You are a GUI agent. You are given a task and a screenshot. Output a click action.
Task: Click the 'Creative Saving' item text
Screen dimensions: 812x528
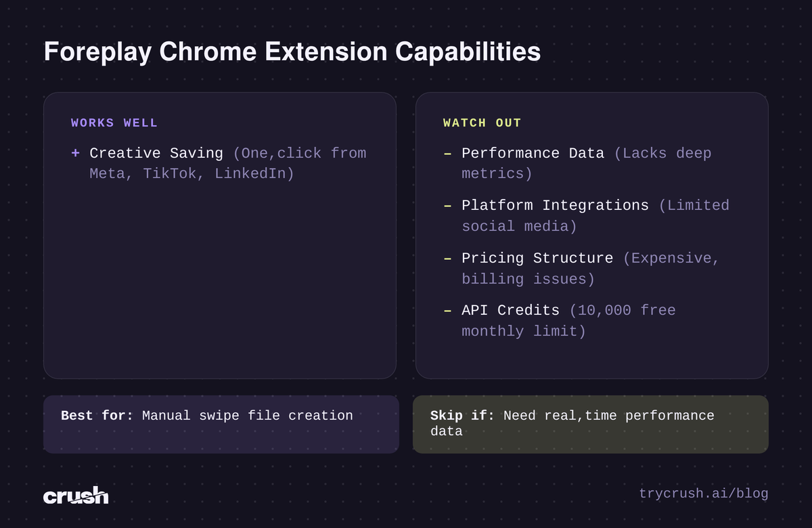point(156,153)
